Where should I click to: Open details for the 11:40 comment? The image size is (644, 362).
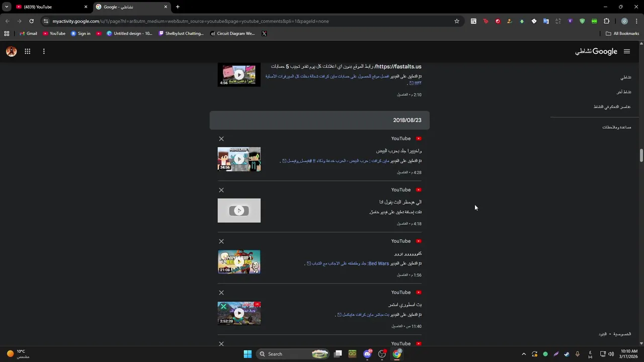[397, 326]
